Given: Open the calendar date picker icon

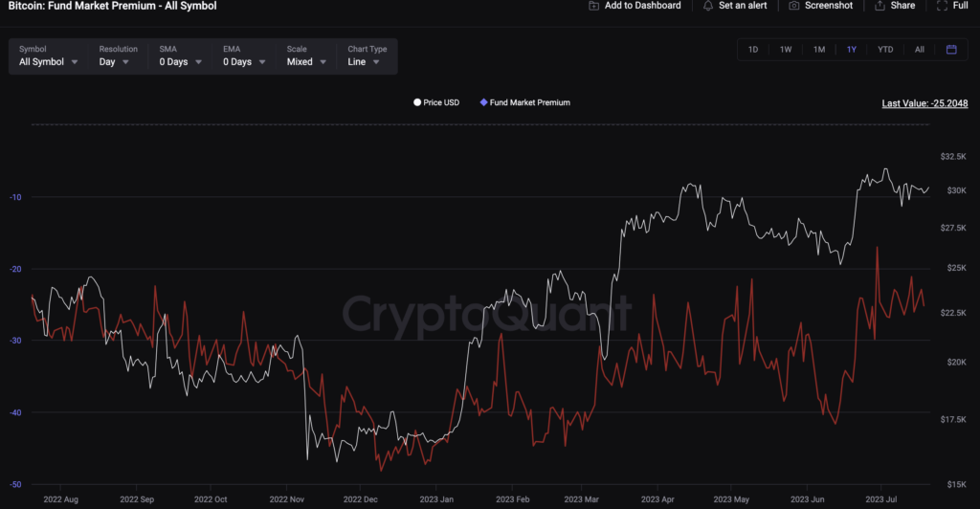Looking at the screenshot, I should (951, 50).
